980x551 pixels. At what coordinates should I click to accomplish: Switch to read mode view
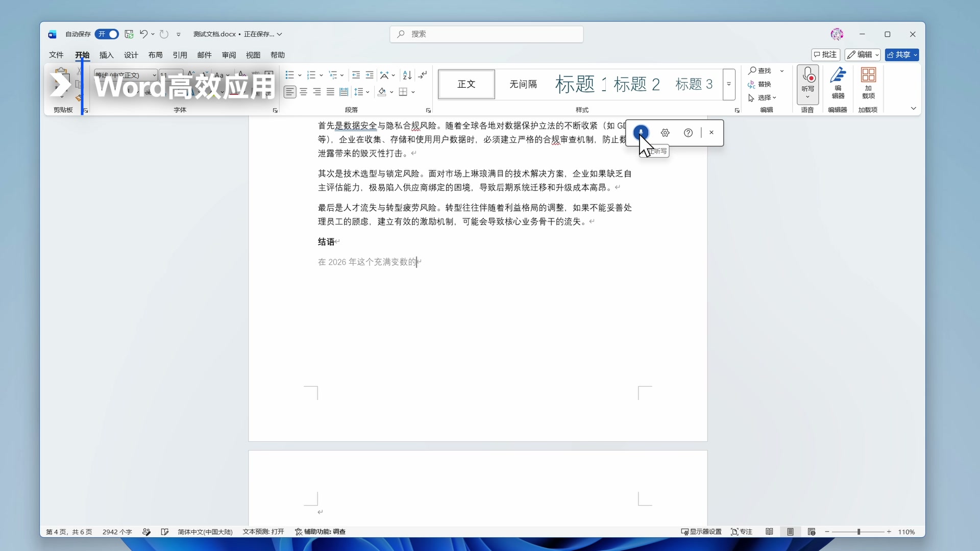[769, 532]
